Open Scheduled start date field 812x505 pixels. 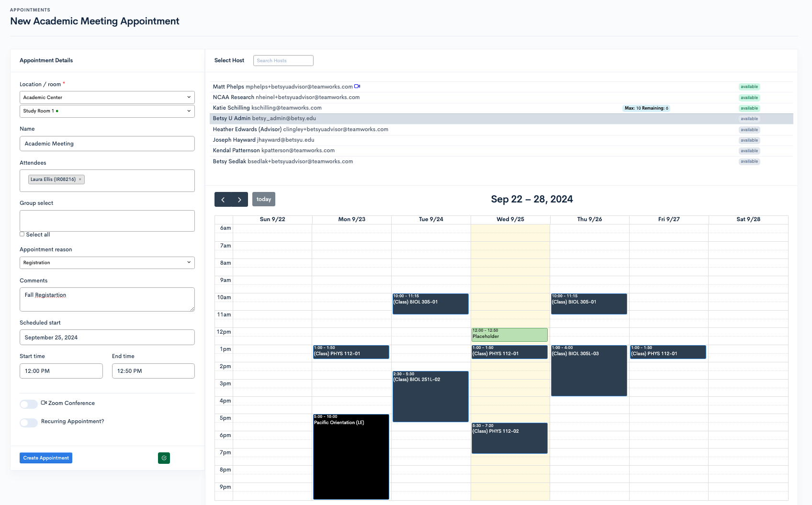107,337
